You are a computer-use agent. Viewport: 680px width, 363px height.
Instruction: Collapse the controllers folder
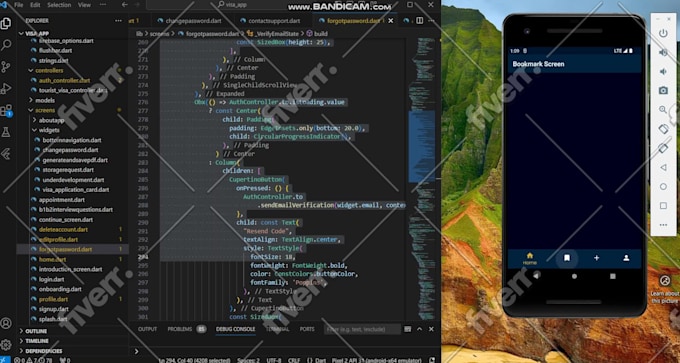49,70
